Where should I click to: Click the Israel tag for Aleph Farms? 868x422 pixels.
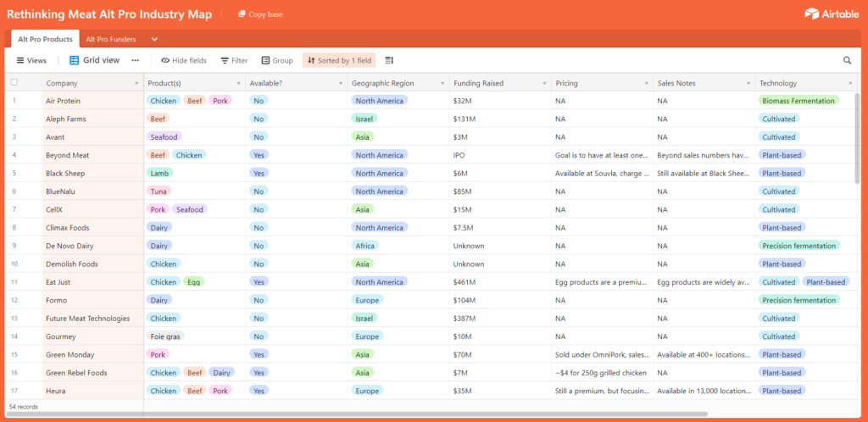pyautogui.click(x=364, y=119)
